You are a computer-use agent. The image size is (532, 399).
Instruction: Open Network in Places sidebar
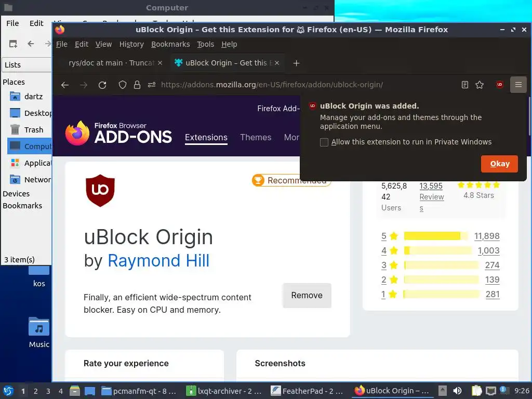(x=30, y=179)
